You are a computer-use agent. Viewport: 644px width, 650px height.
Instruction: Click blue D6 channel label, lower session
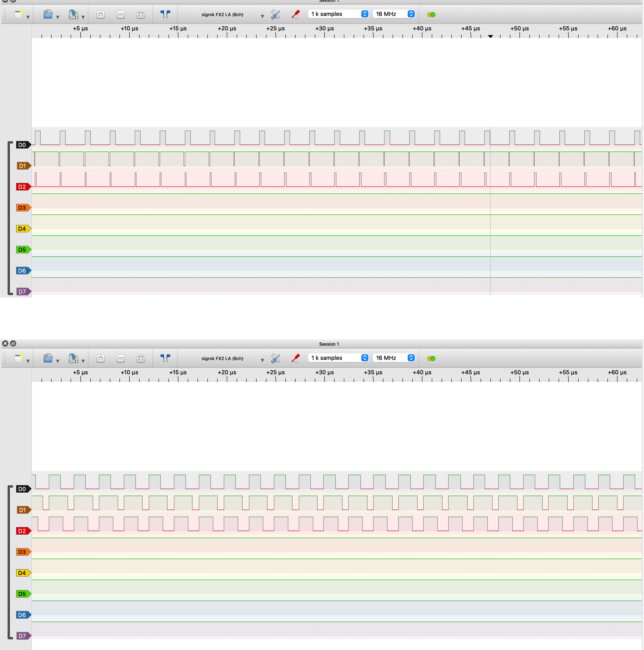(22, 615)
